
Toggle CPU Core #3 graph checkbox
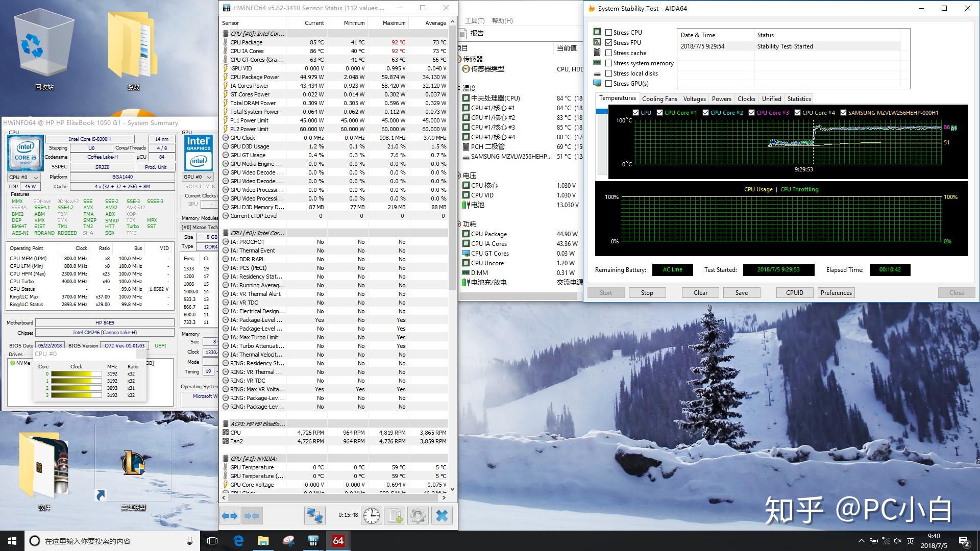pyautogui.click(x=751, y=113)
